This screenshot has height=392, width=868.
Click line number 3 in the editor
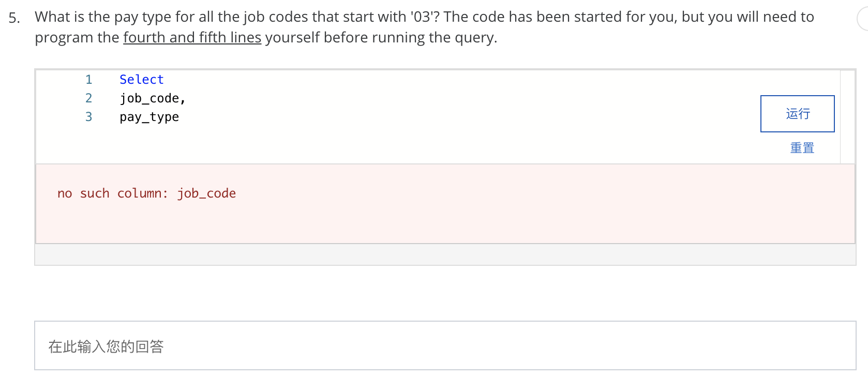(x=88, y=117)
